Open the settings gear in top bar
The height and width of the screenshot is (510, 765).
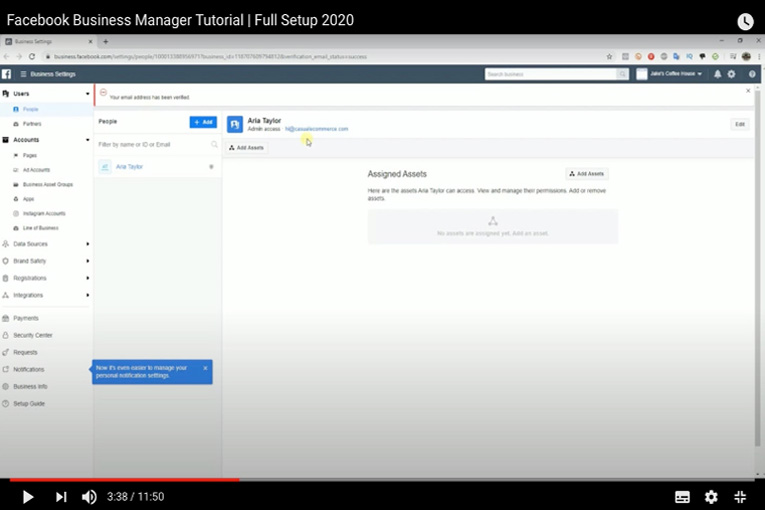coord(731,74)
